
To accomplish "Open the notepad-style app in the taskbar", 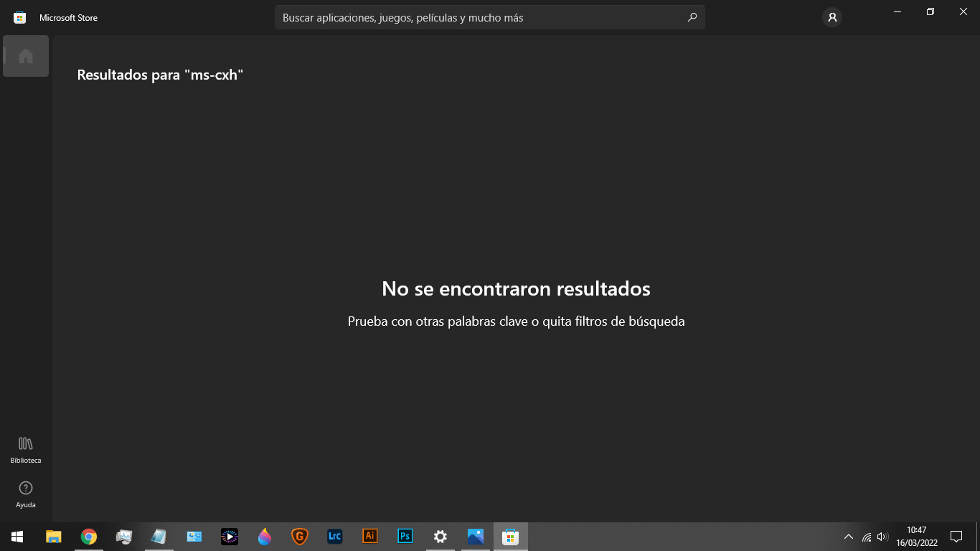I will (159, 537).
